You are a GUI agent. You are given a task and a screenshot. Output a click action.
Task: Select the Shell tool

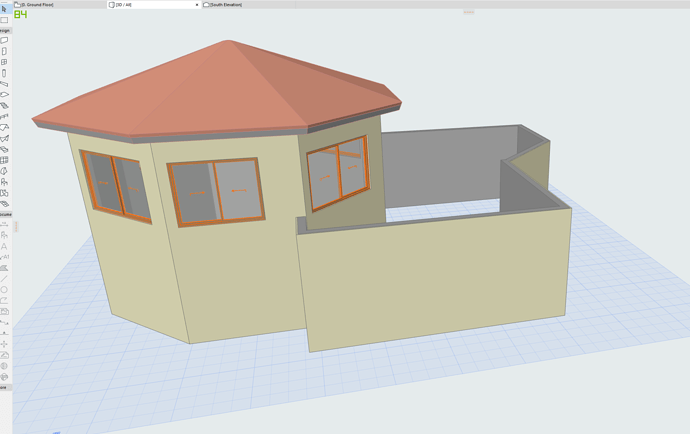click(4, 139)
